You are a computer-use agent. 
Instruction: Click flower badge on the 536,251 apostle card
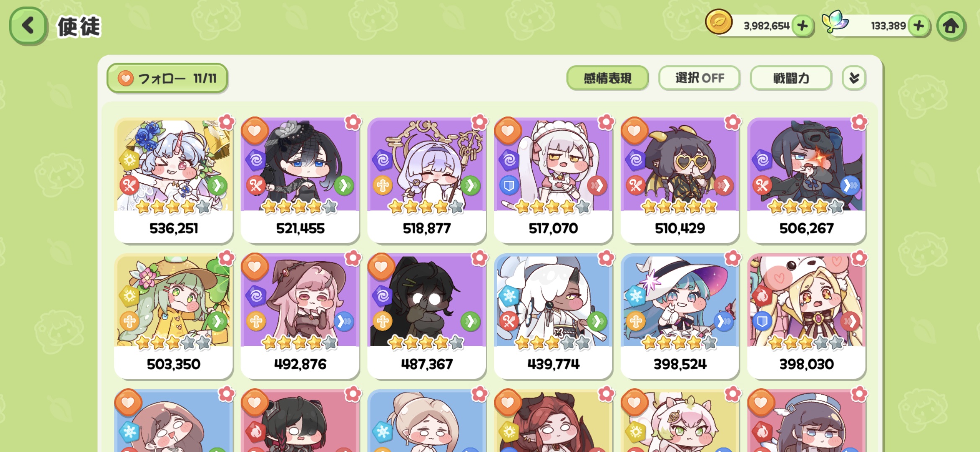pyautogui.click(x=227, y=122)
